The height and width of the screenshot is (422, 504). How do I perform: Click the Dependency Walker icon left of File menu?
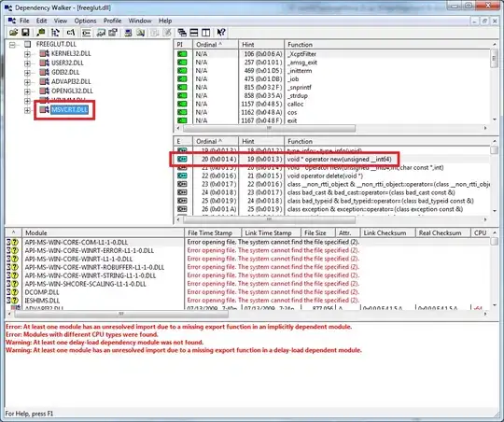tap(12, 21)
